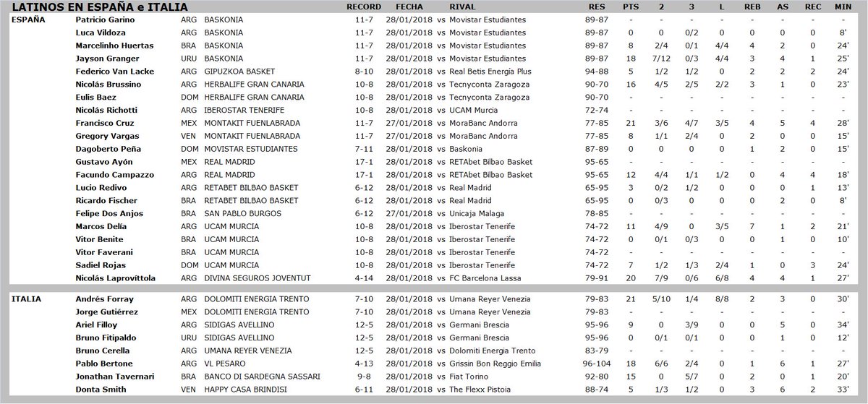868x404 pixels.
Task: Select rival The Flexx Pistoia
Action: click(481, 390)
